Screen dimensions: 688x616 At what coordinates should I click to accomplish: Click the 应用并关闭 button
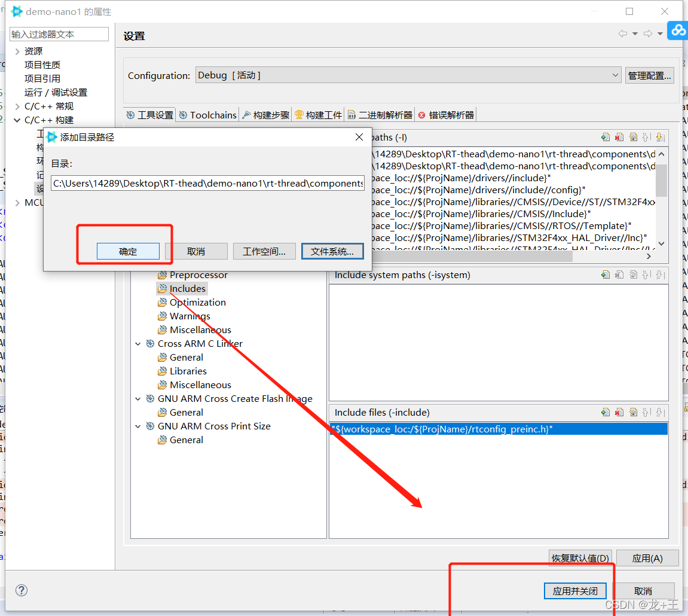point(575,591)
